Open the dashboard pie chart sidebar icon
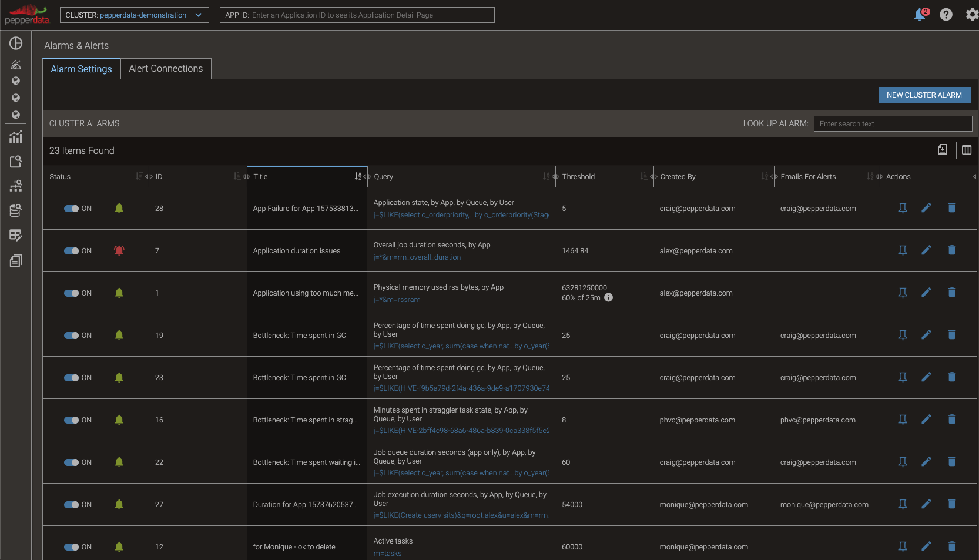Viewport: 979px width, 560px height. tap(16, 43)
